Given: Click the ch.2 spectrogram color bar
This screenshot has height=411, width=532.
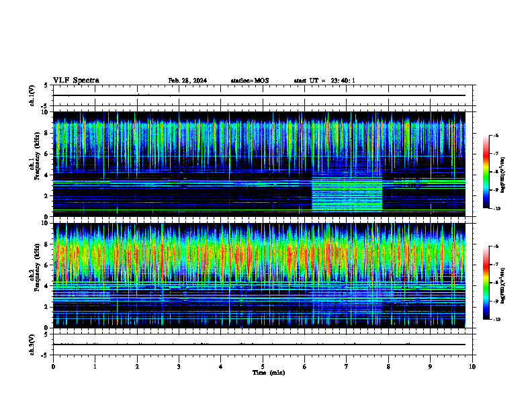Looking at the screenshot, I should pos(486,283).
